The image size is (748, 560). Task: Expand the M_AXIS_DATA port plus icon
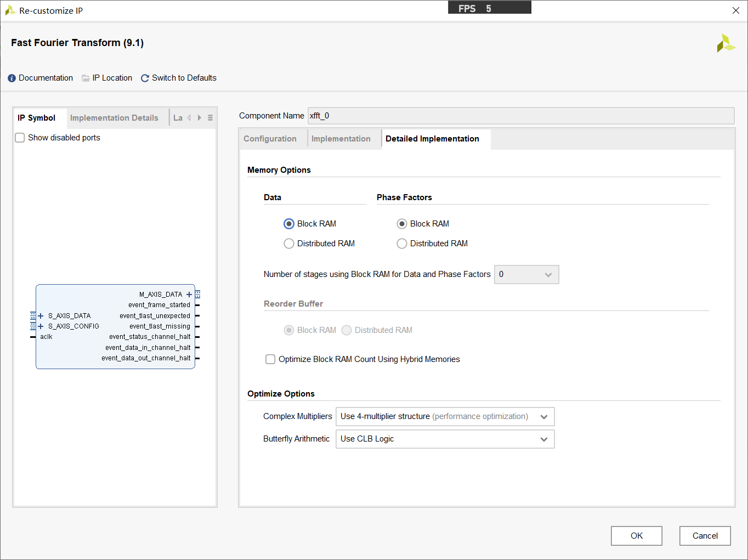coord(189,295)
